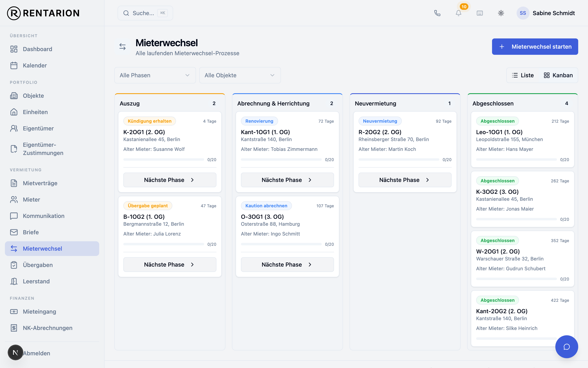Click the Mieterwechsel swap arrows header icon
This screenshot has height=368, width=588.
[122, 46]
